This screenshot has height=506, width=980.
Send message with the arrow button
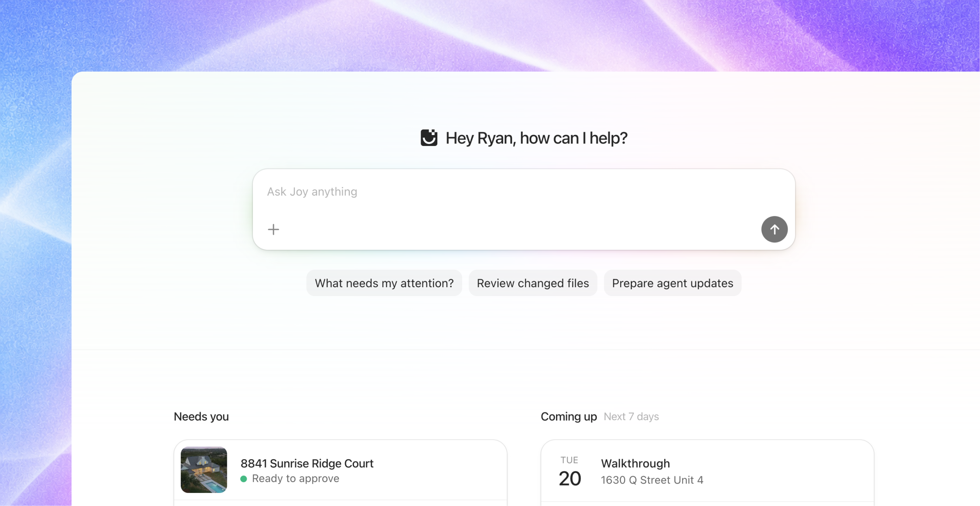(774, 229)
